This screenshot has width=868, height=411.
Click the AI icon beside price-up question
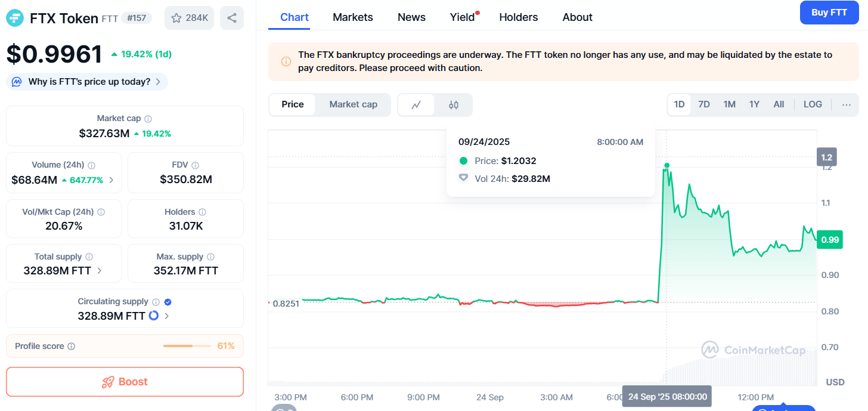click(17, 82)
